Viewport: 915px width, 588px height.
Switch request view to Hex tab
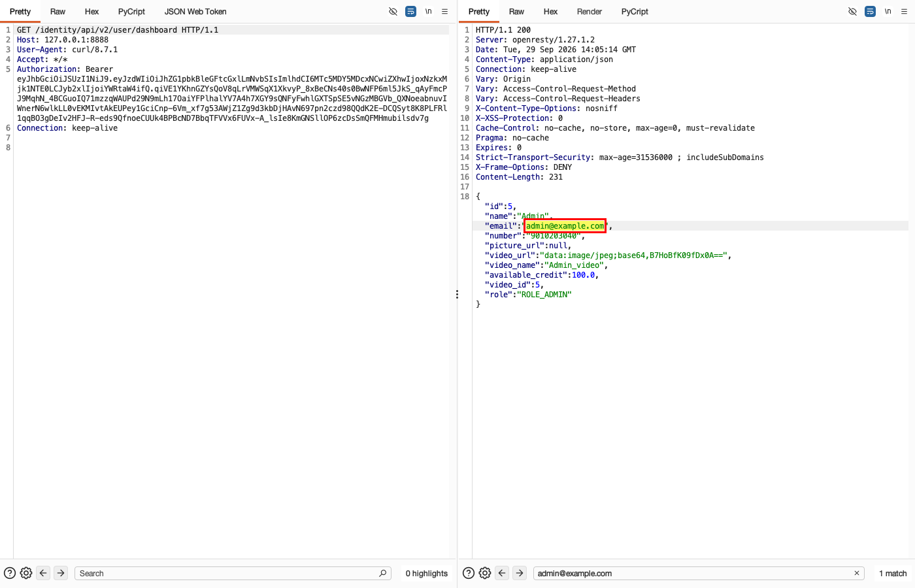click(91, 12)
